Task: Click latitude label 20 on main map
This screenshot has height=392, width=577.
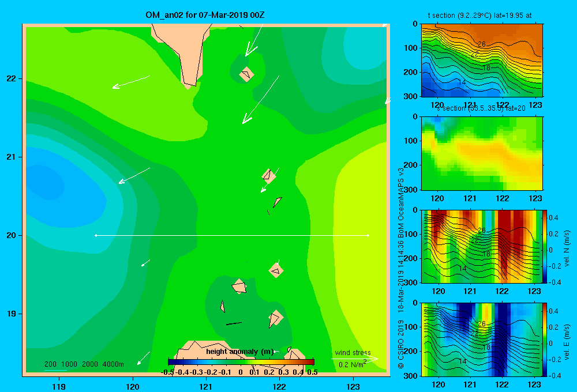Action: 12,235
